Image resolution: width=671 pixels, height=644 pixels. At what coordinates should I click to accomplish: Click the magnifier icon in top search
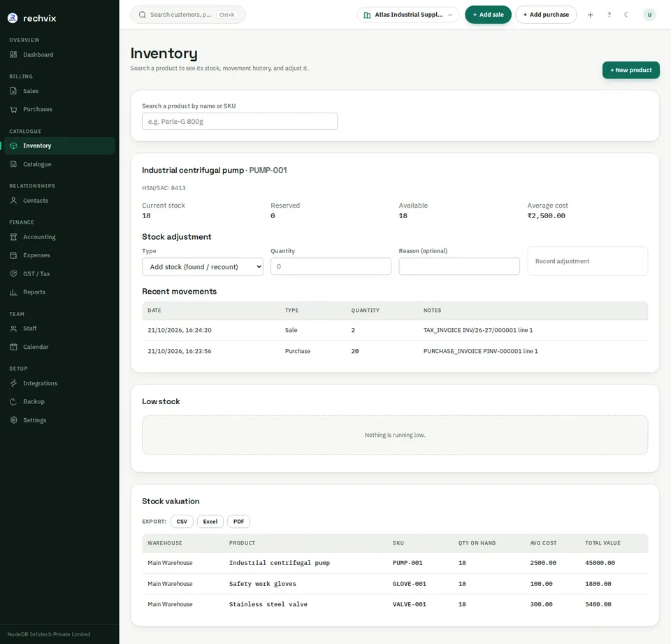(x=143, y=15)
